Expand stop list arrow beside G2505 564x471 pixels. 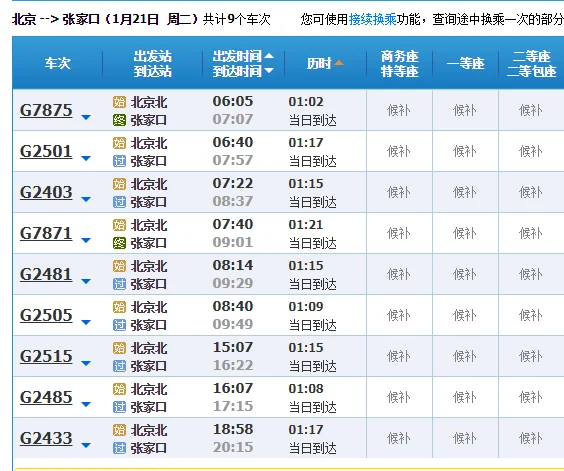pyautogui.click(x=86, y=322)
